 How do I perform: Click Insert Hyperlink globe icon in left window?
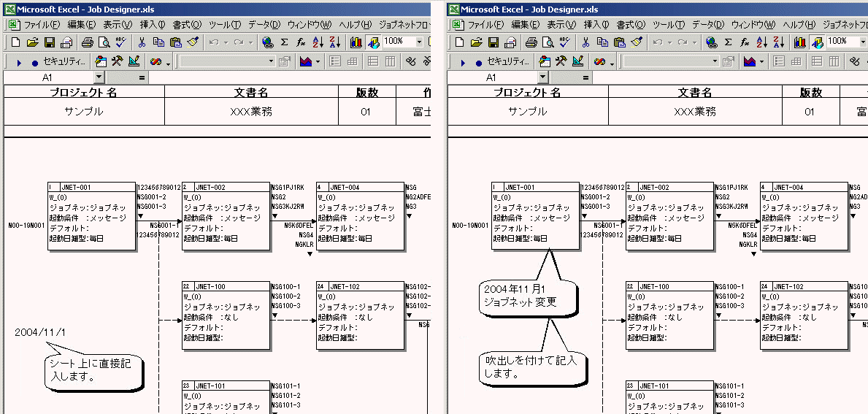click(268, 42)
